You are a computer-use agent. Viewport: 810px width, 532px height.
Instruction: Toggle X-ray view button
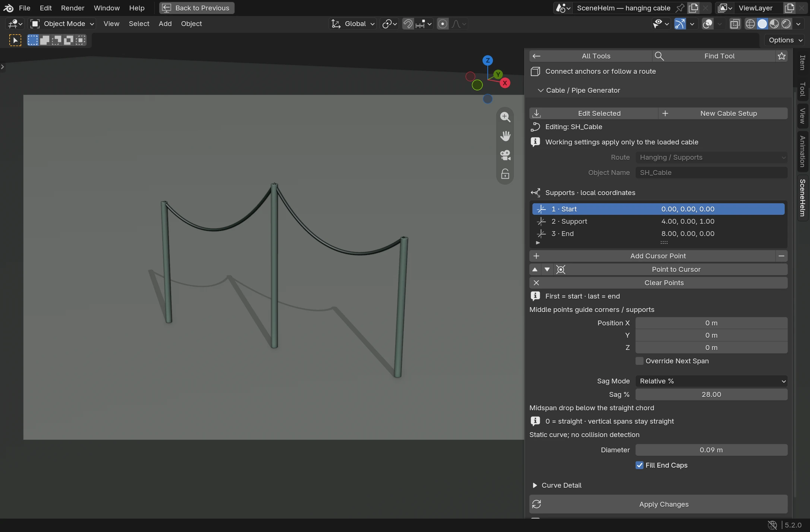pos(735,24)
